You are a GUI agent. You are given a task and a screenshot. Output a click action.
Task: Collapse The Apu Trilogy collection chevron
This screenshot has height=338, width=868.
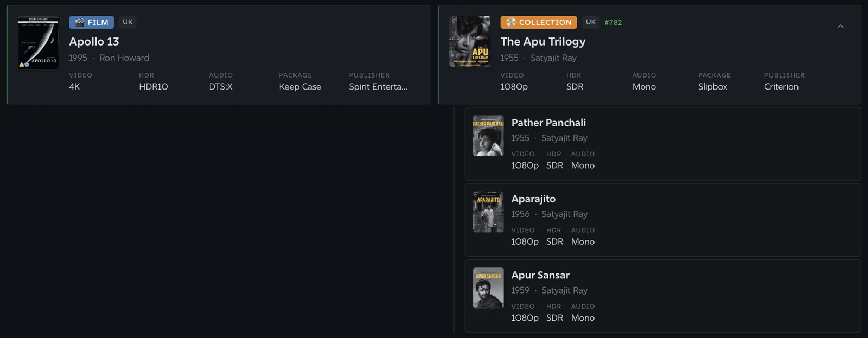click(840, 26)
